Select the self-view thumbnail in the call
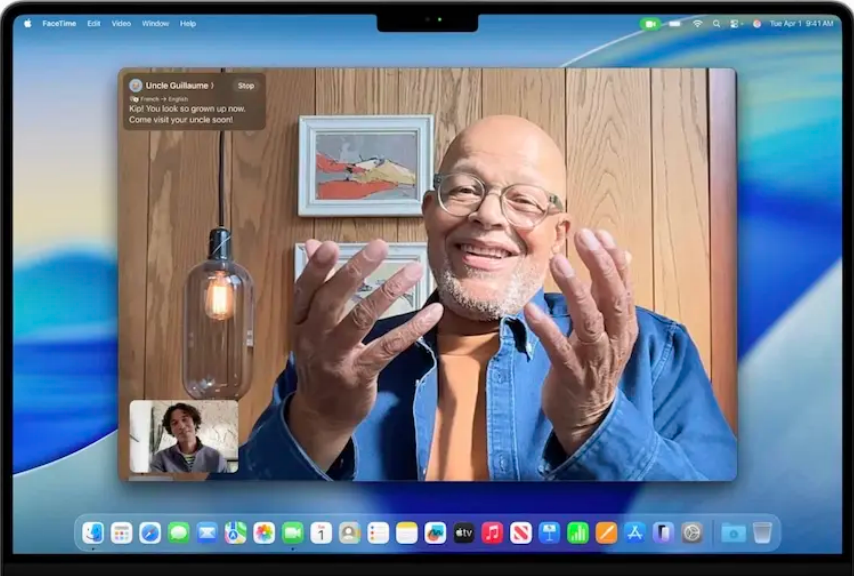 [x=184, y=437]
